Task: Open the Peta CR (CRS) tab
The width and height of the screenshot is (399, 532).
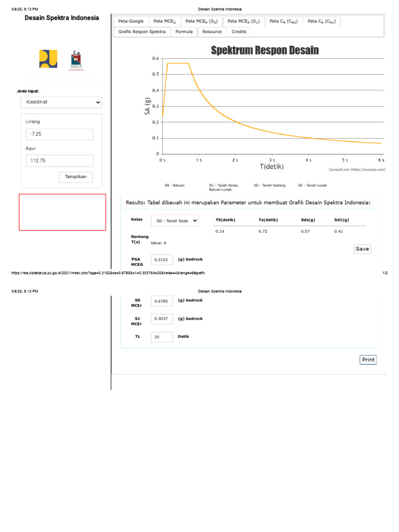Action: pyautogui.click(x=284, y=21)
